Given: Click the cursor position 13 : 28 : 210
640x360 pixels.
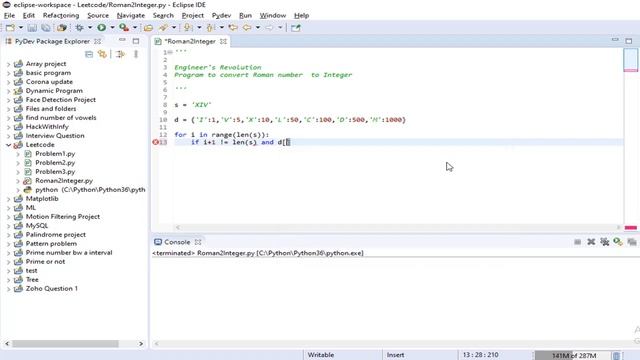Looking at the screenshot, I should [x=480, y=355].
